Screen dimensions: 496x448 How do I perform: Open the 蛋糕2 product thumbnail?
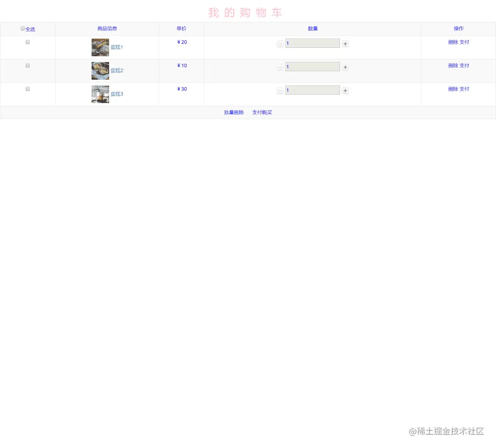pyautogui.click(x=100, y=71)
